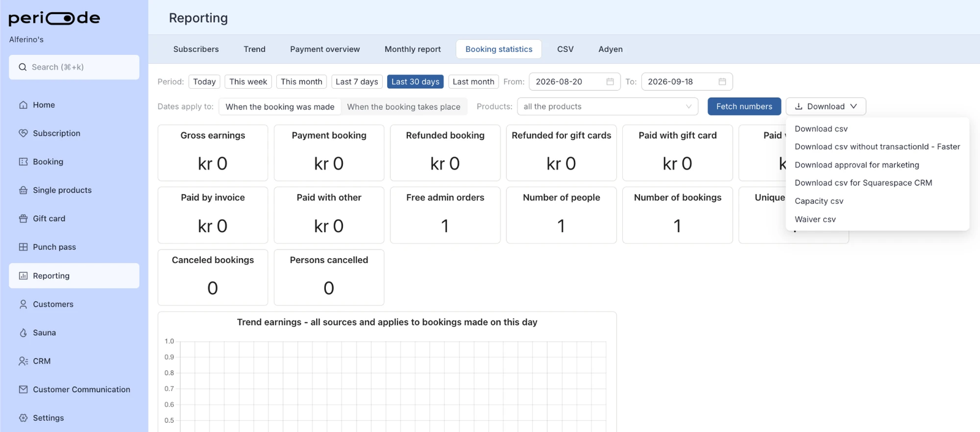Click the Search input field

pyautogui.click(x=74, y=67)
